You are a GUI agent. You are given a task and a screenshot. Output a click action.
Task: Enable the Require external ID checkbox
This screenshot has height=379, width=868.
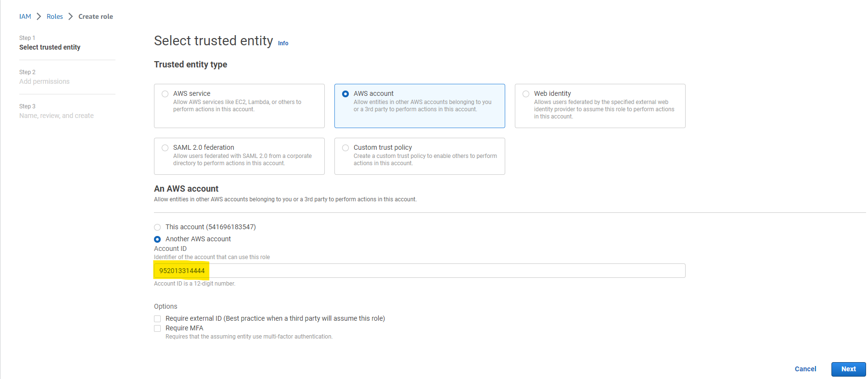[x=157, y=319]
